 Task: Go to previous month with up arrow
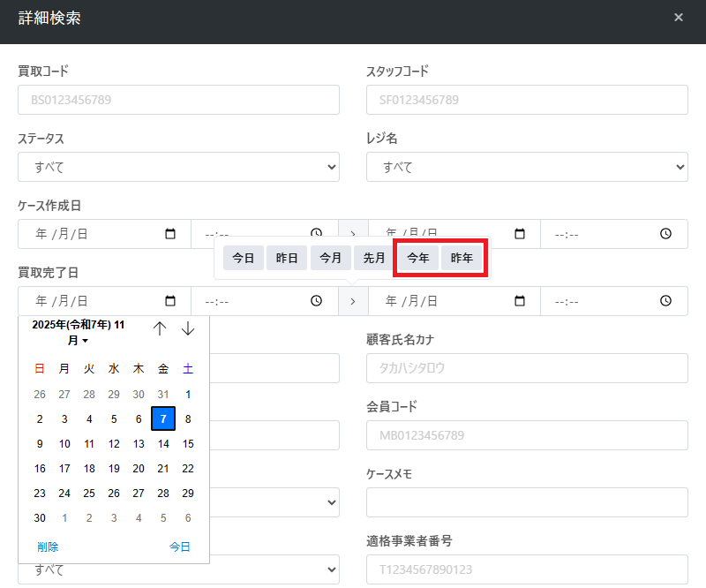tap(160, 328)
